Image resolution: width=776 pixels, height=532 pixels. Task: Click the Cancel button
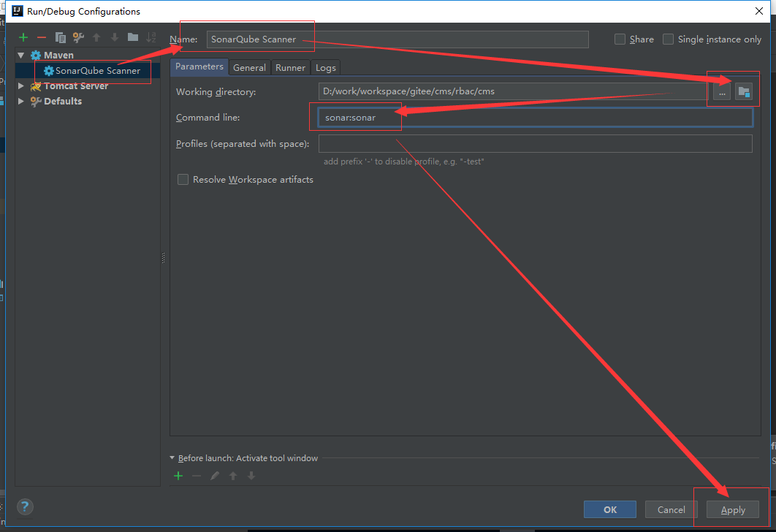tap(671, 509)
